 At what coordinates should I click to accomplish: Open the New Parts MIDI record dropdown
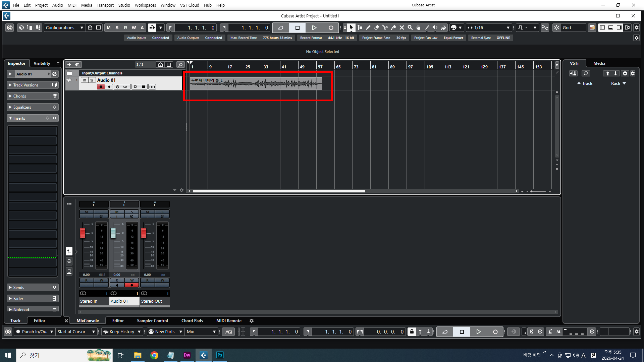point(165,332)
